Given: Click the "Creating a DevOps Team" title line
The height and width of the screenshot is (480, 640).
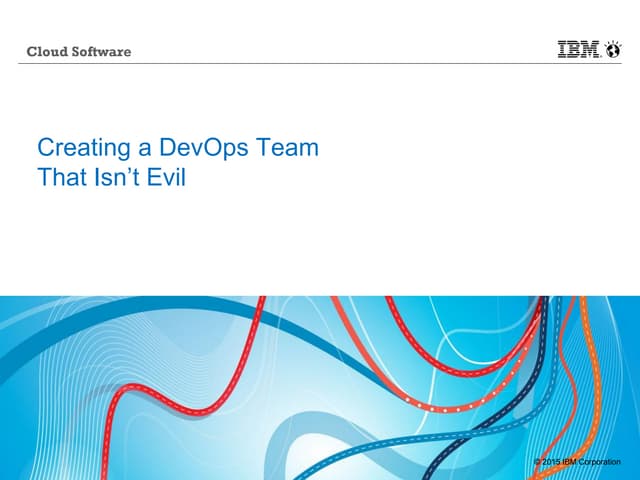Looking at the screenshot, I should pos(177,148).
